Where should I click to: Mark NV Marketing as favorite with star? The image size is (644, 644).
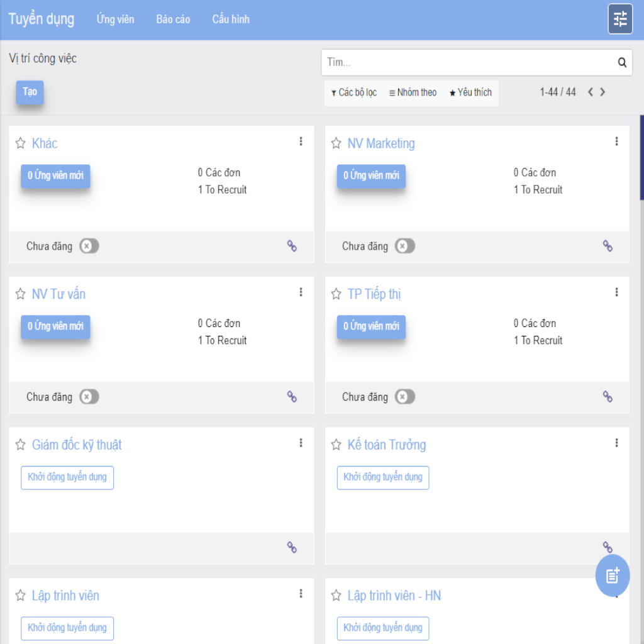(336, 143)
